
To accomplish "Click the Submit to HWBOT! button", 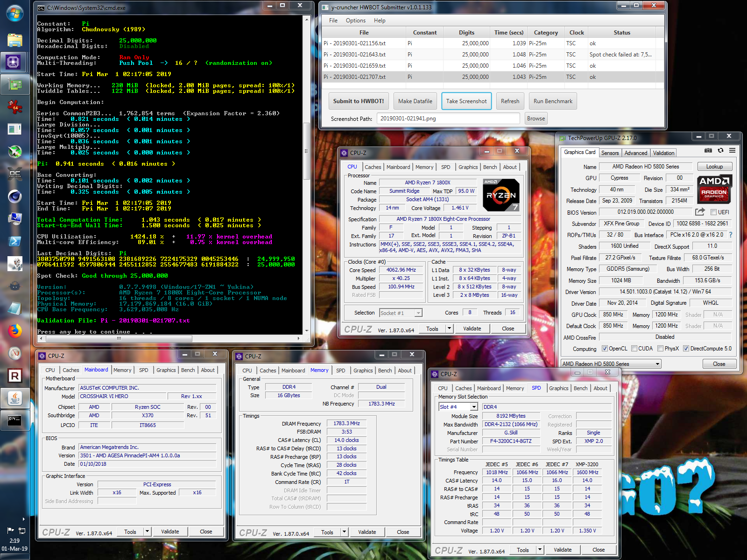I will pyautogui.click(x=359, y=101).
